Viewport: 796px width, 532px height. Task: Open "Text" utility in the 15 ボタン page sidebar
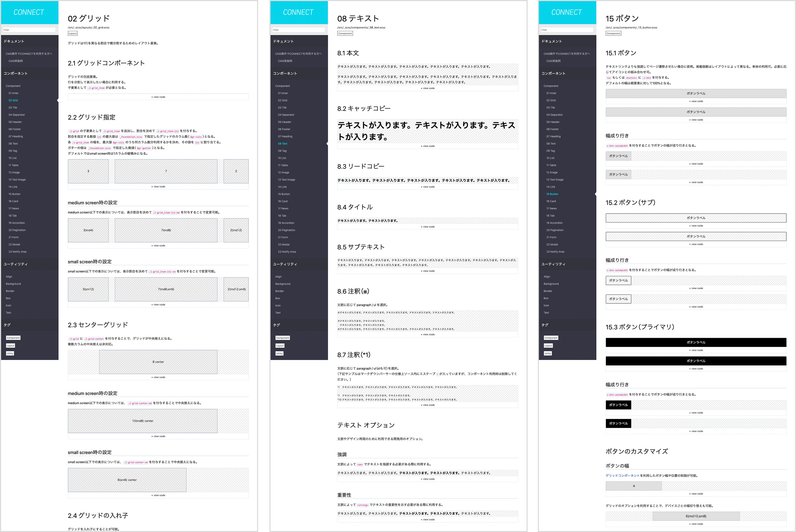(546, 313)
